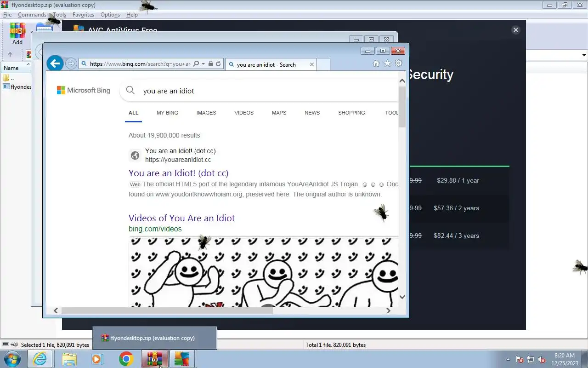
Task: Open IE favorites star icon
Action: tap(387, 63)
